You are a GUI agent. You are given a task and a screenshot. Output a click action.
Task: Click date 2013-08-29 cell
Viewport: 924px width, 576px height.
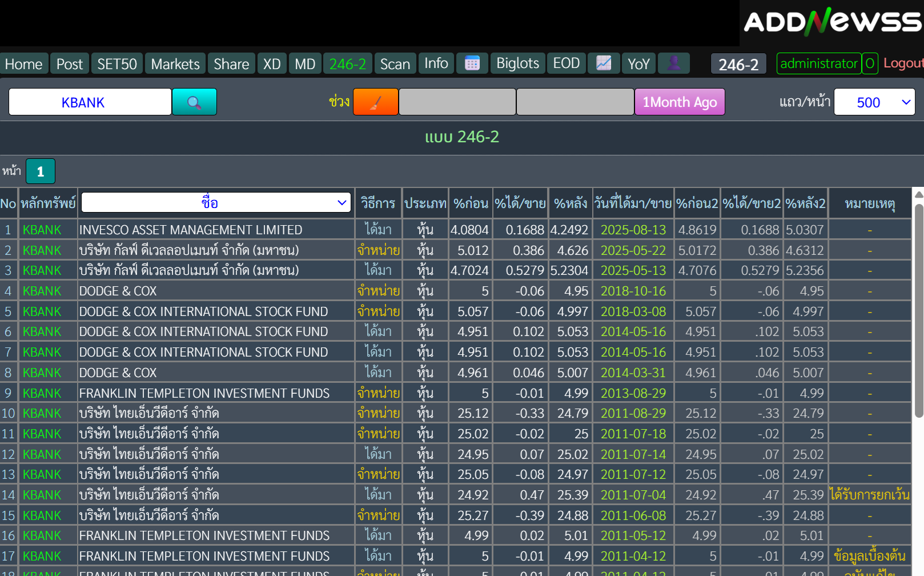tap(633, 393)
